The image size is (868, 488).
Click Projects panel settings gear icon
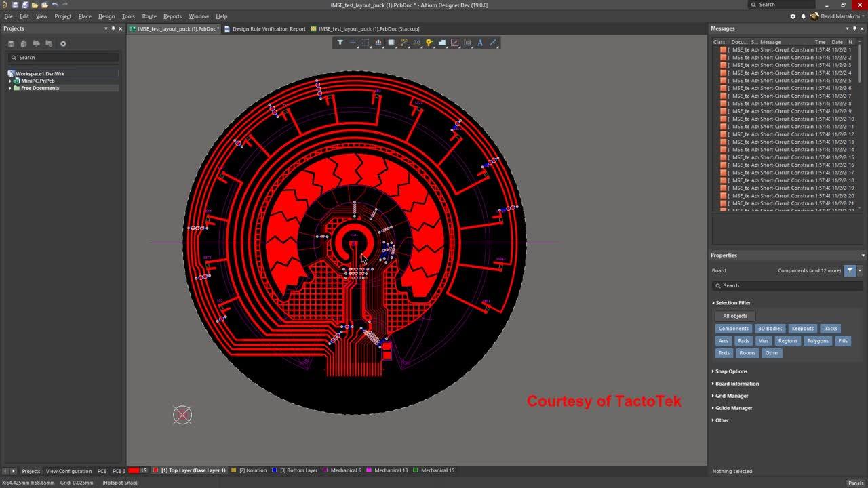click(x=63, y=43)
